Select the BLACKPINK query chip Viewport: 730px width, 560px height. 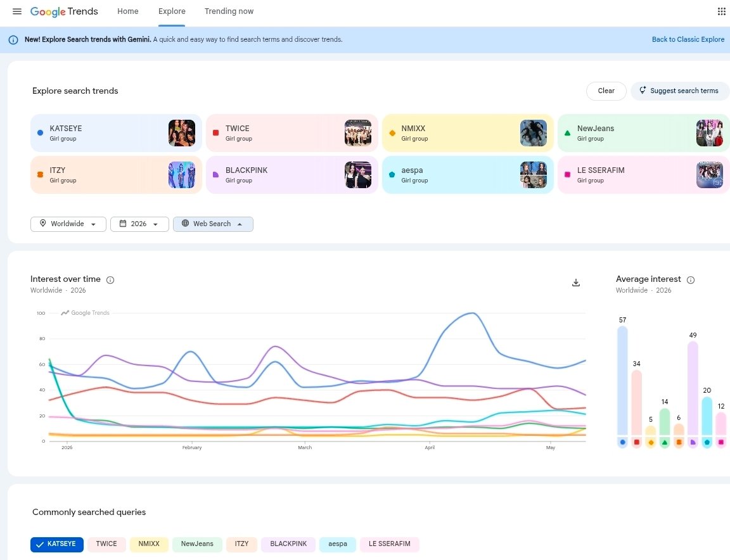click(x=289, y=544)
